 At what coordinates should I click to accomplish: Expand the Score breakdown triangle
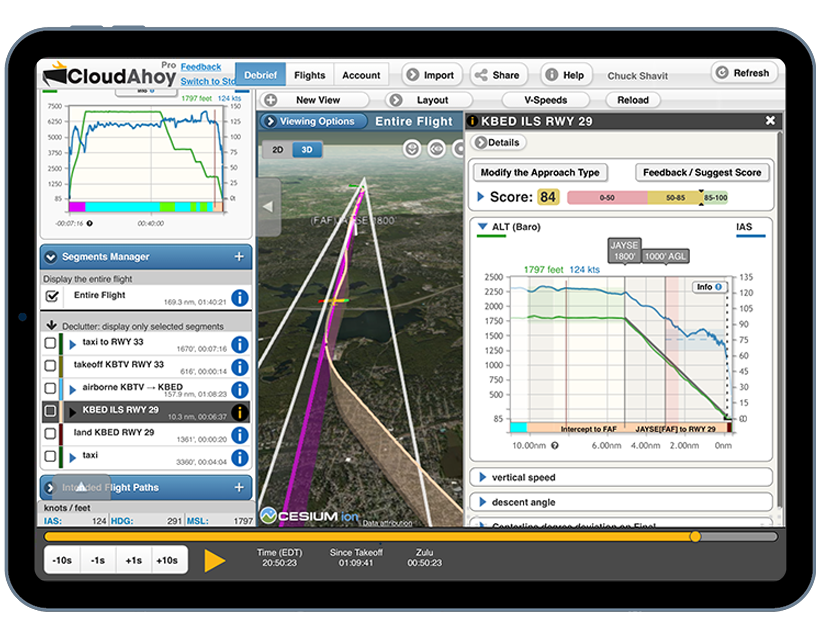pos(480,197)
